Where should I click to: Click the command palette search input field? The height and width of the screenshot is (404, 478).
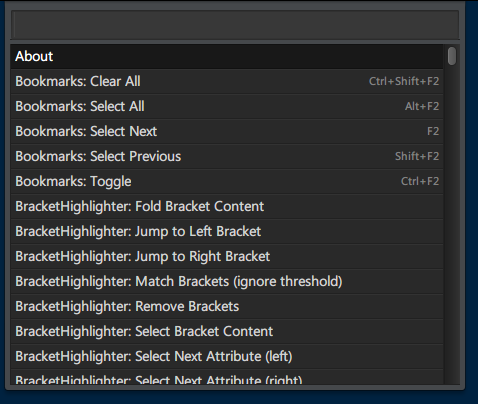[x=235, y=25]
